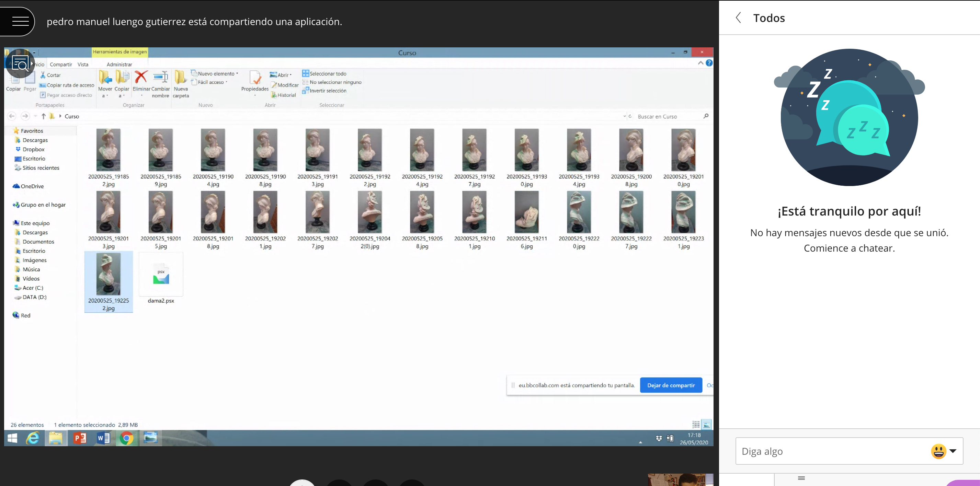Click the Dejar de compartir button
980x486 pixels.
(x=671, y=385)
